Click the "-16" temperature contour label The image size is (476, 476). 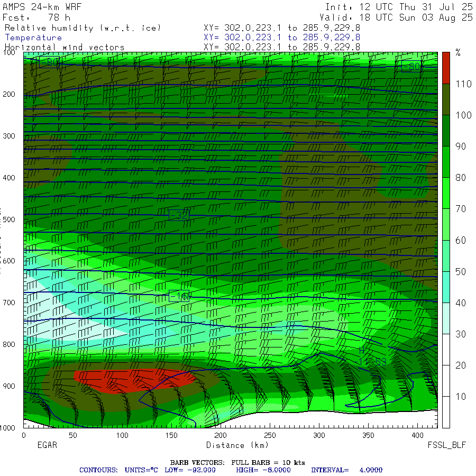[179, 296]
